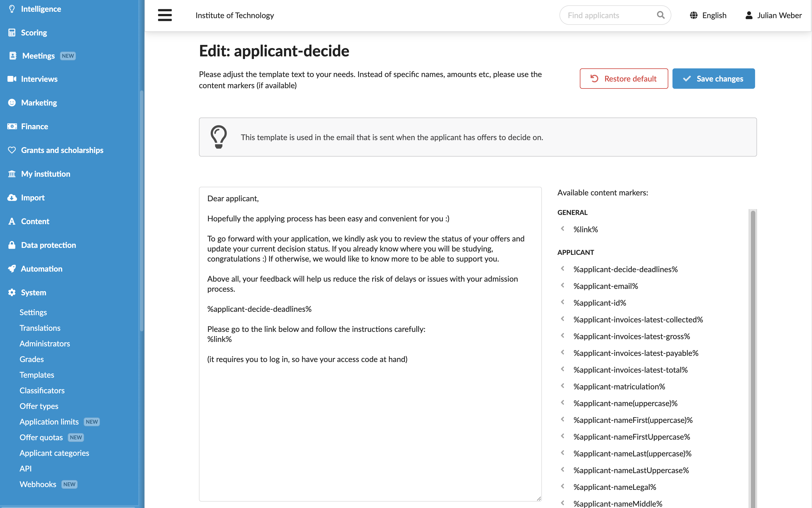
Task: Insert %applicant-nameFirst(uppercase)% via its arrow
Action: click(563, 420)
